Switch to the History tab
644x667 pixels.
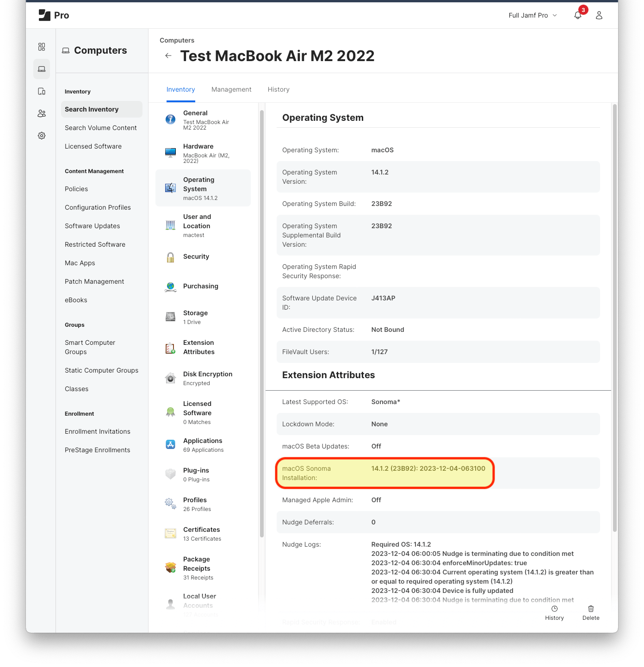pos(279,89)
